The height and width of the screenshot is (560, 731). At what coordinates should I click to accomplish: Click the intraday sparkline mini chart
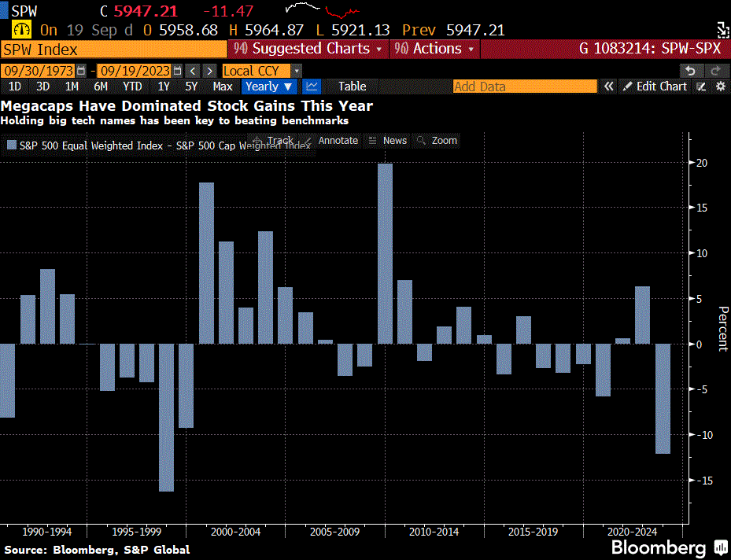point(323,9)
